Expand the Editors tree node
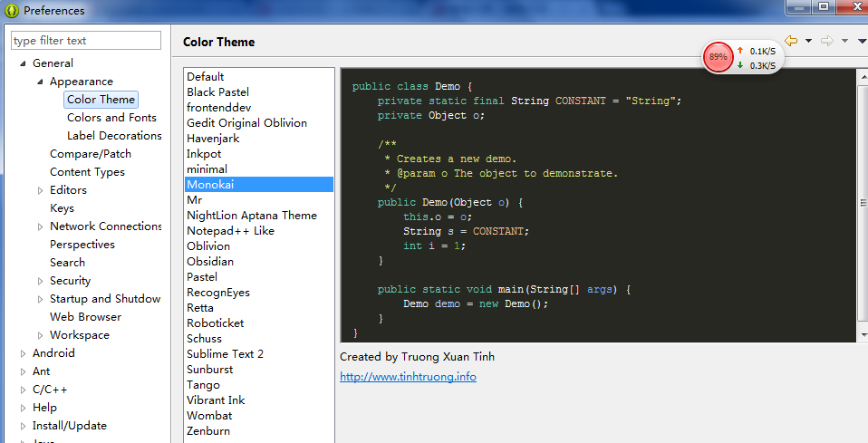868x443 pixels. (40, 190)
